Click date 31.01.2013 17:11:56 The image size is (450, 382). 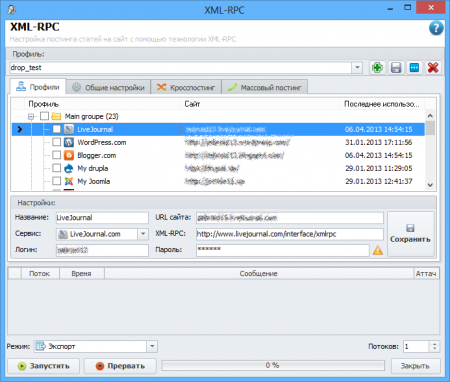[379, 142]
